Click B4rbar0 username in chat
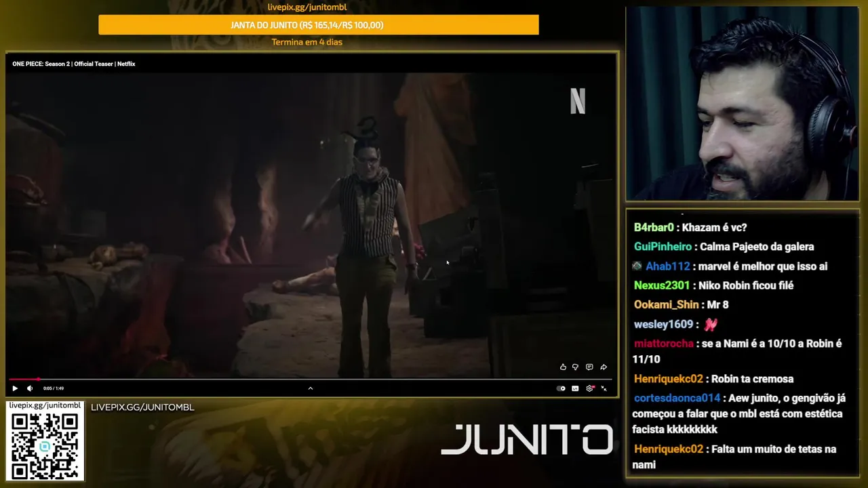 pos(654,228)
